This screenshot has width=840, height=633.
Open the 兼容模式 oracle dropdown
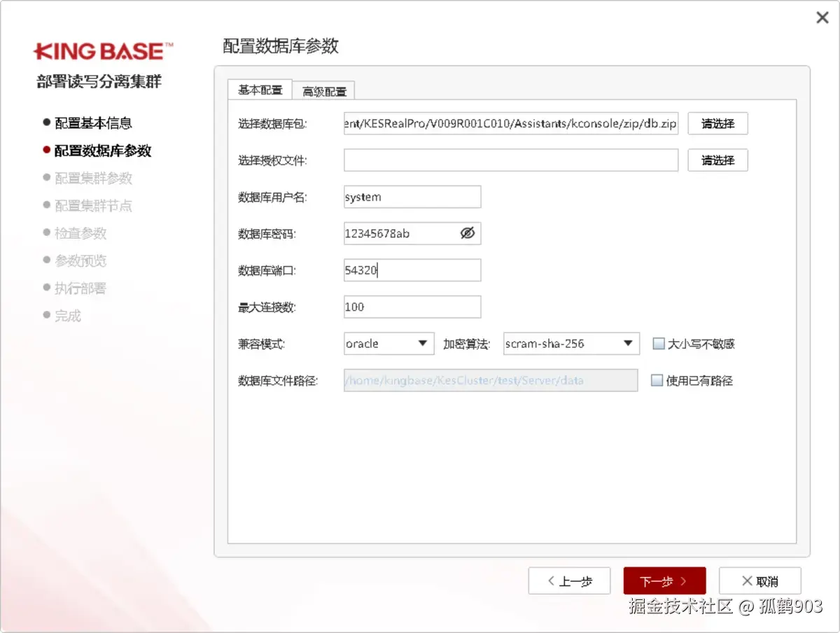pos(389,344)
